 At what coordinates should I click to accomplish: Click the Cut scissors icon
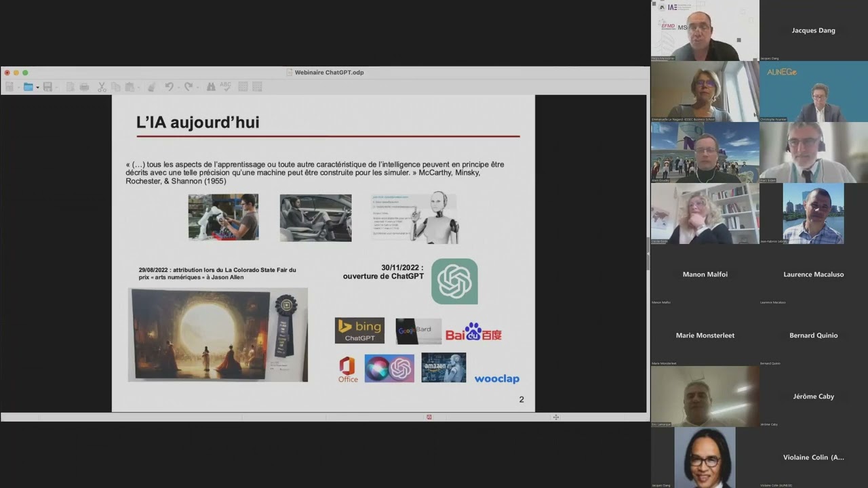pyautogui.click(x=102, y=87)
